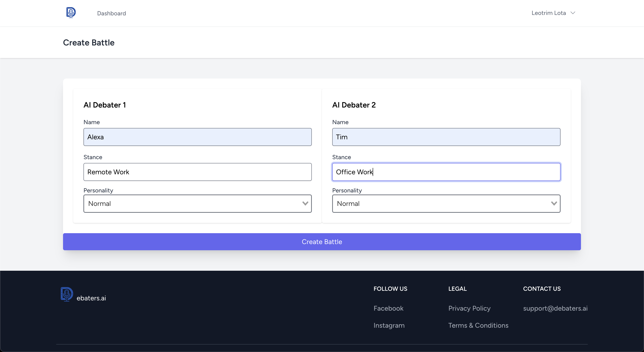The width and height of the screenshot is (644, 352).
Task: Open the Terms & Conditions link
Action: (478, 325)
